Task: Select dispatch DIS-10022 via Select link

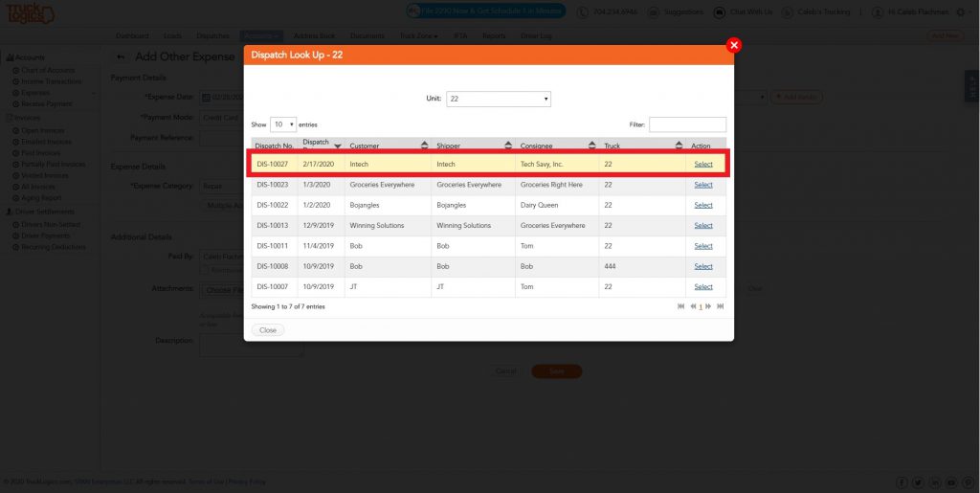Action: click(703, 205)
